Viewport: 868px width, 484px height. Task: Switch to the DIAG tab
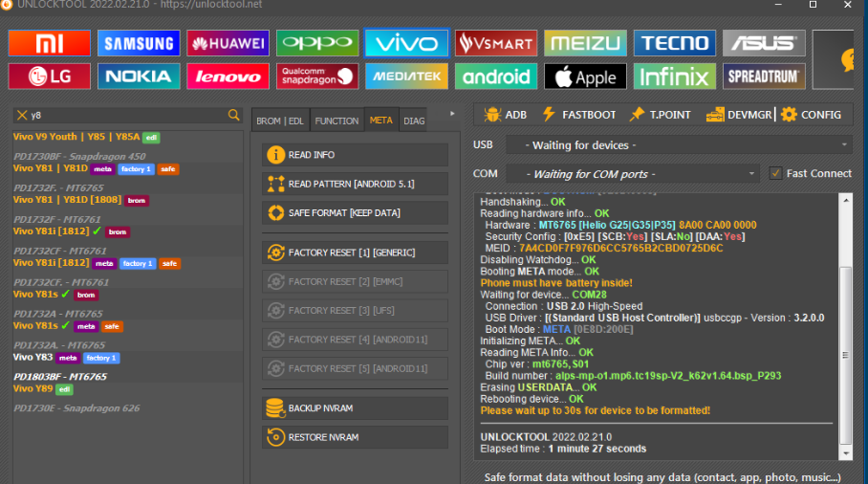tap(414, 121)
